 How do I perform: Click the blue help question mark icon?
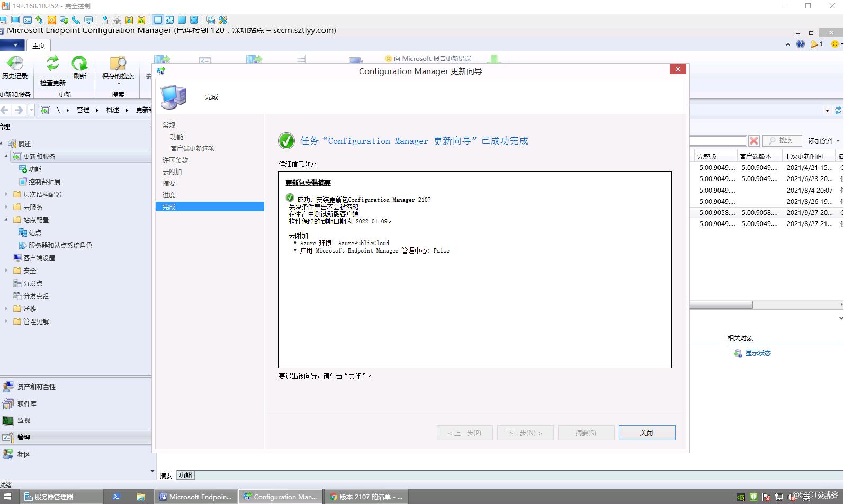click(801, 44)
